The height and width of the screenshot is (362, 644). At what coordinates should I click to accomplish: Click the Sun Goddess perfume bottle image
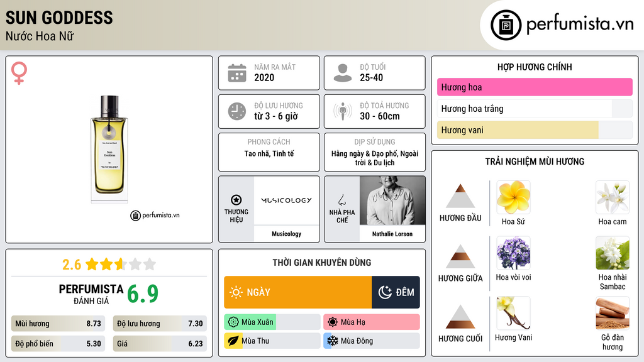point(109,150)
